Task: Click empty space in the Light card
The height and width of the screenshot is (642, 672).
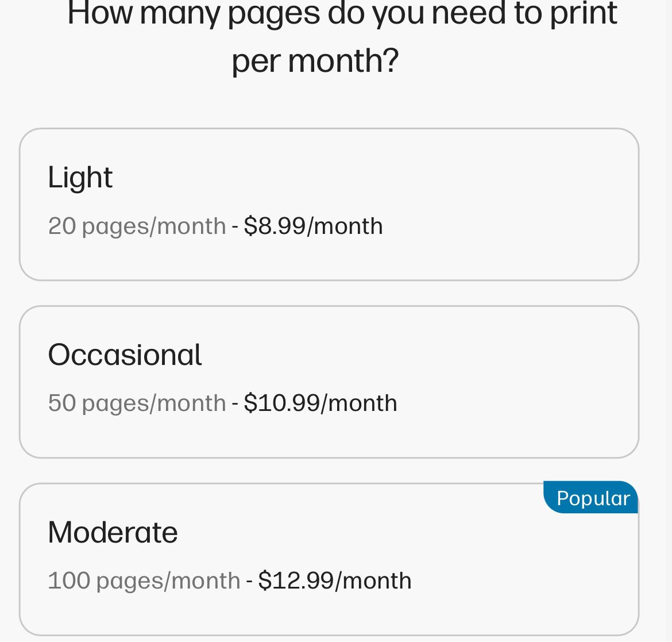Action: pos(514,204)
